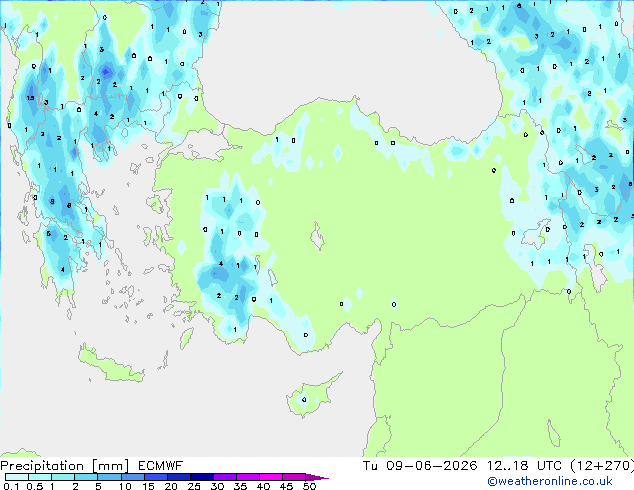
Task: Click the legend label '0.5'
Action: [35, 486]
